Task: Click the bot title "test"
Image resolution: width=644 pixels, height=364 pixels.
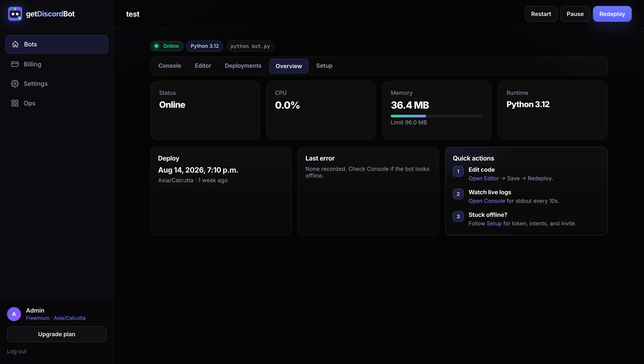Action: tap(133, 14)
